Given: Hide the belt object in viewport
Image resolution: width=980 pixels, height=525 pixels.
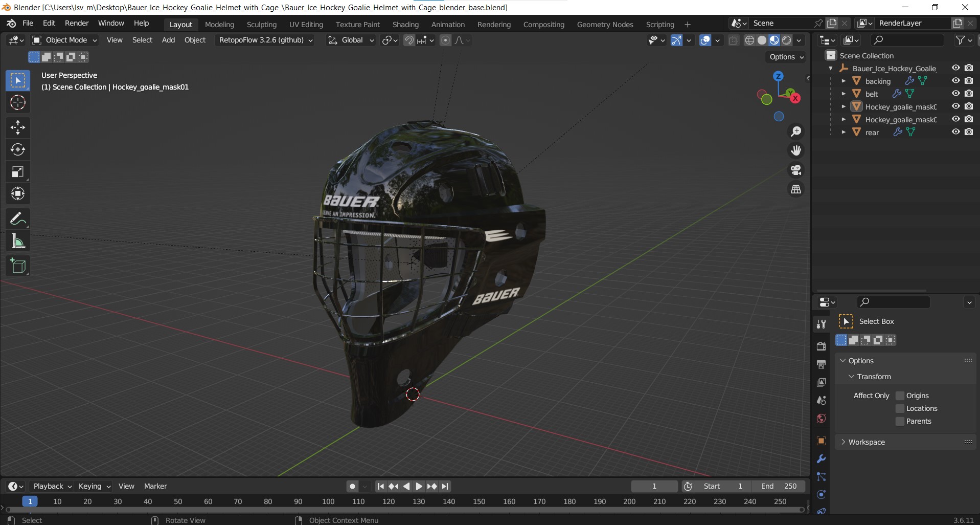Looking at the screenshot, I should tap(955, 94).
